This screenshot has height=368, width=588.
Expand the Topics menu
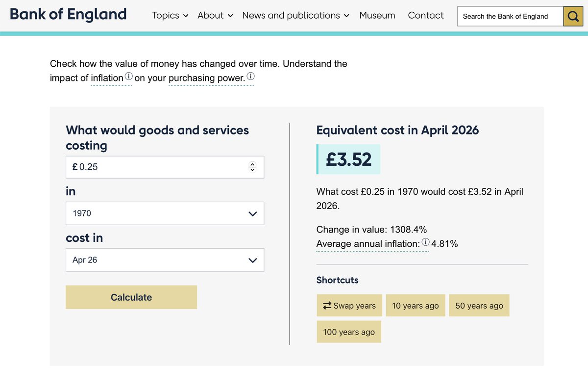click(170, 15)
